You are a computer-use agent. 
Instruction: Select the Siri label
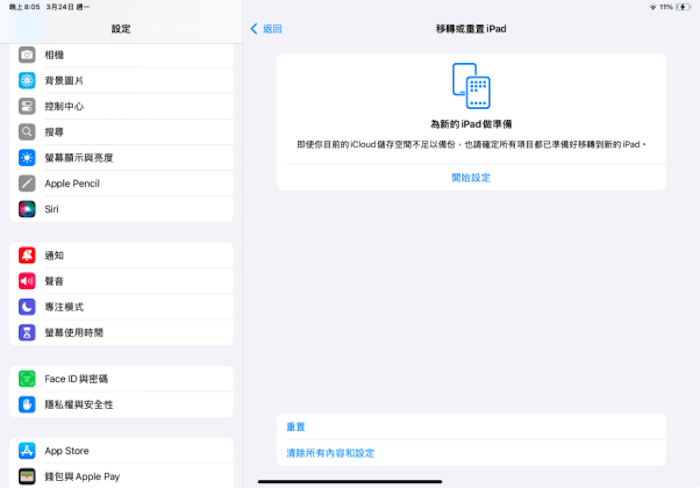click(51, 209)
